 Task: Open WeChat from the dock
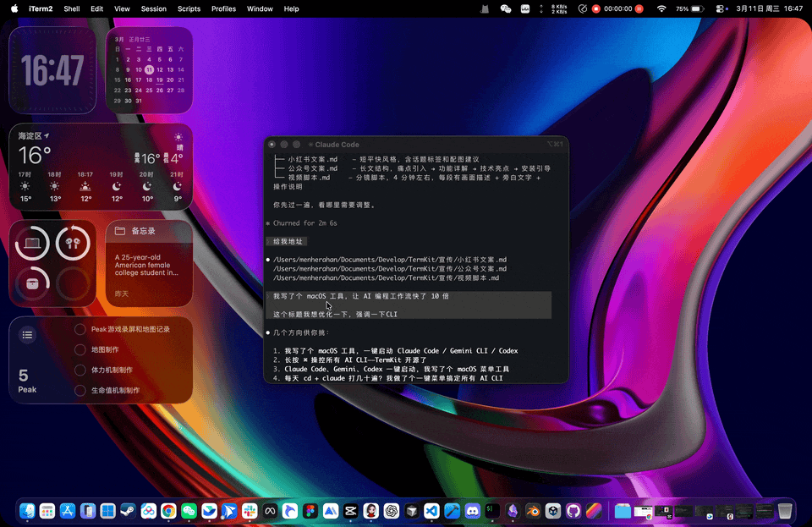point(189,512)
